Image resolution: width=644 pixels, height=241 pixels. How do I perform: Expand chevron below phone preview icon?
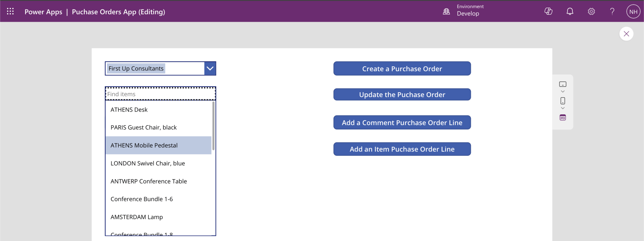563,108
